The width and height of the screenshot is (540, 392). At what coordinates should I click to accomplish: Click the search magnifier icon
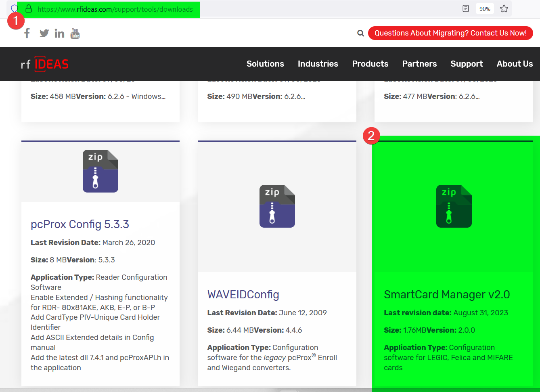pos(360,33)
